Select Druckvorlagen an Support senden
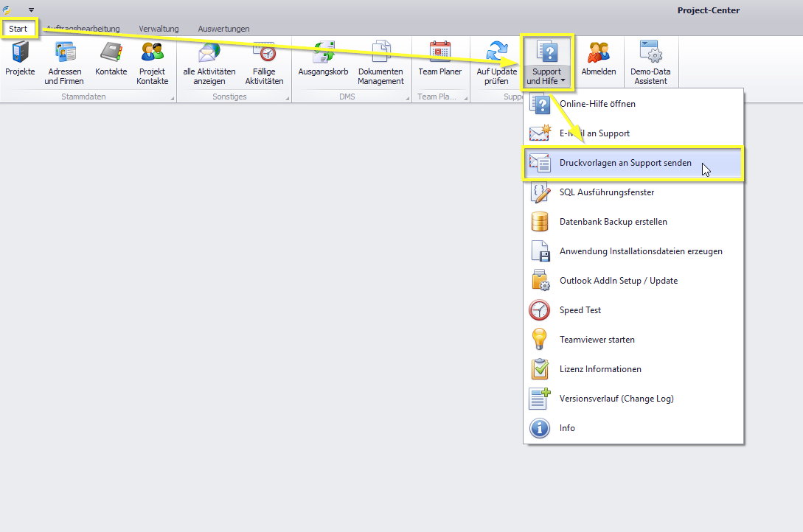803x532 pixels. tap(625, 163)
